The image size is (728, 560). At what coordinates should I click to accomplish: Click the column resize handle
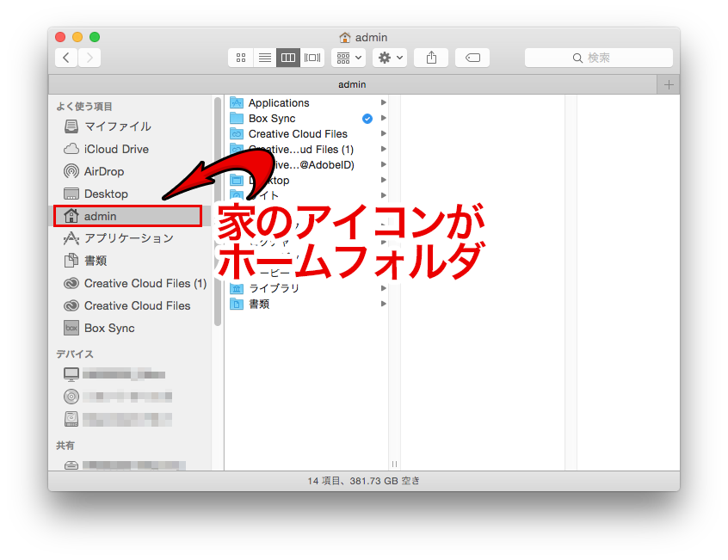[394, 464]
